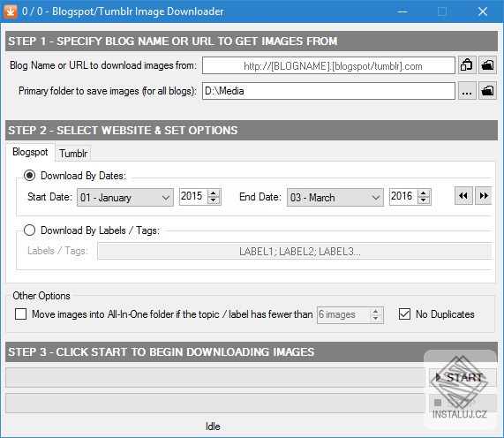Screen dimensions: 504x438
Task: Decrease the end year 2016 spinner
Action: (x=424, y=200)
